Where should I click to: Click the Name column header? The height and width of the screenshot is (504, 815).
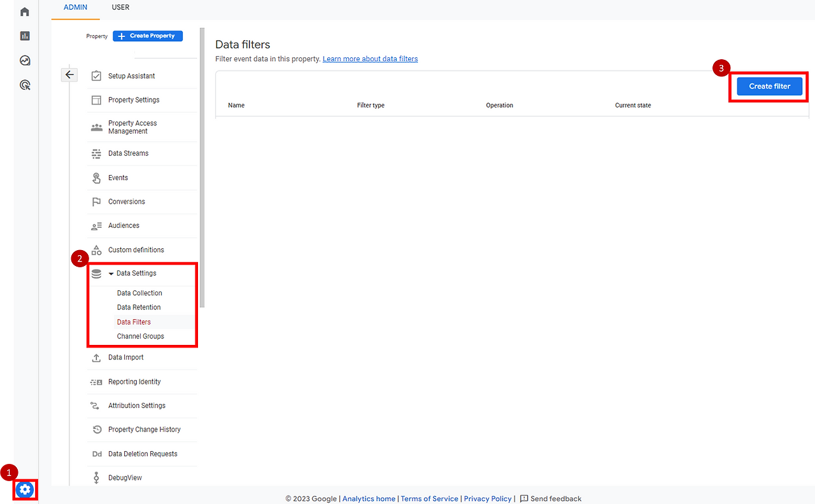tap(236, 106)
